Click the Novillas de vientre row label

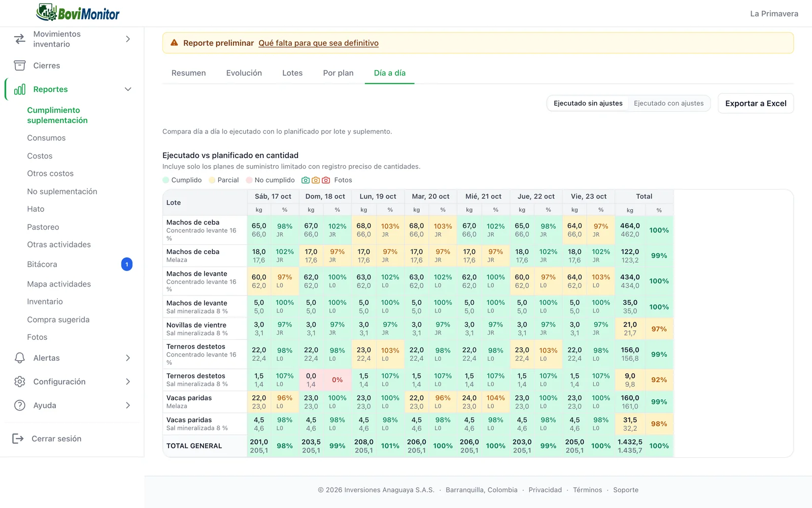coord(196,325)
